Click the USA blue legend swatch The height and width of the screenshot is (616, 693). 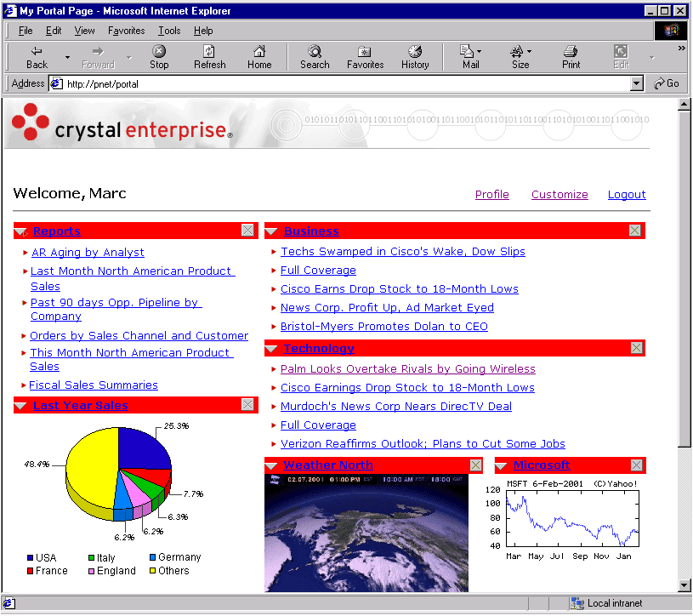[30, 557]
